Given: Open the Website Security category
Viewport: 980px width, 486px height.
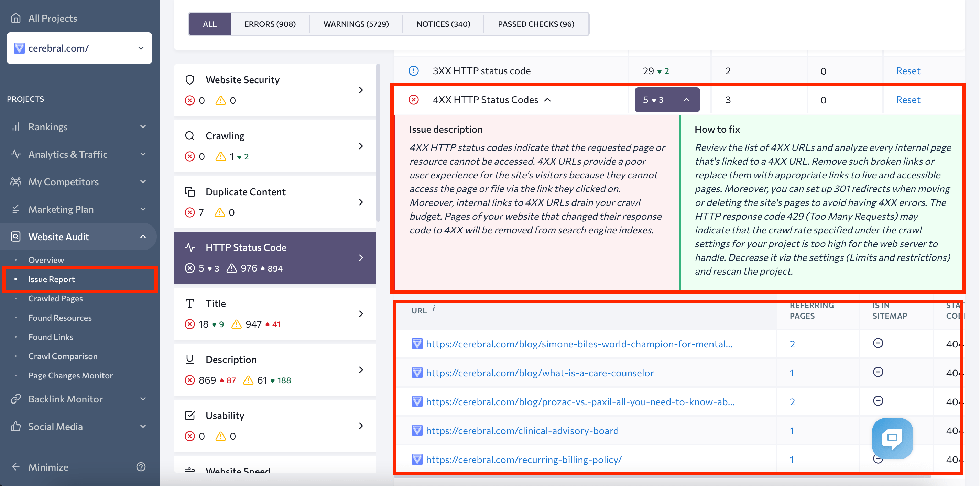Looking at the screenshot, I should 275,90.
